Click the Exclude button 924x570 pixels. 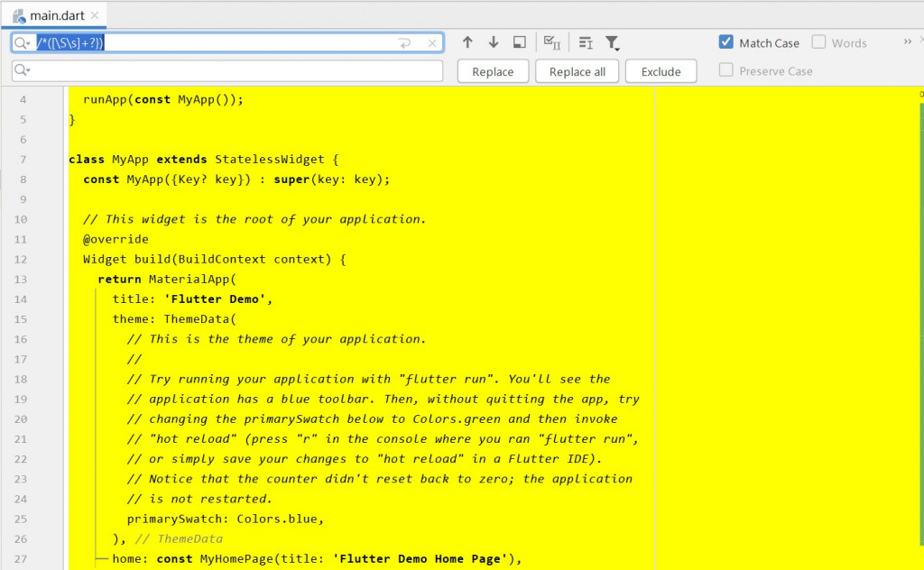tap(661, 71)
